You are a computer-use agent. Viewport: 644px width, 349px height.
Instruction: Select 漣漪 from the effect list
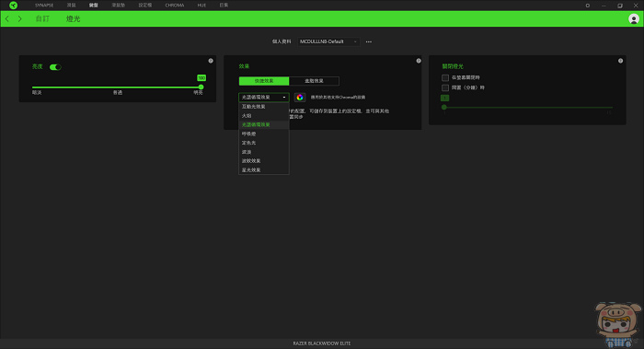[264, 152]
